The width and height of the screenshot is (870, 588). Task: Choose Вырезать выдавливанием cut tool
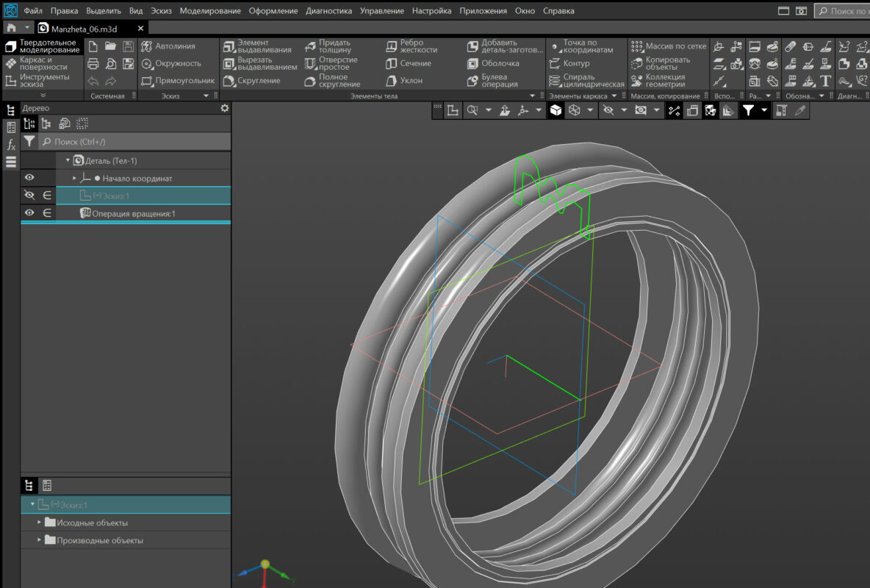click(x=259, y=63)
